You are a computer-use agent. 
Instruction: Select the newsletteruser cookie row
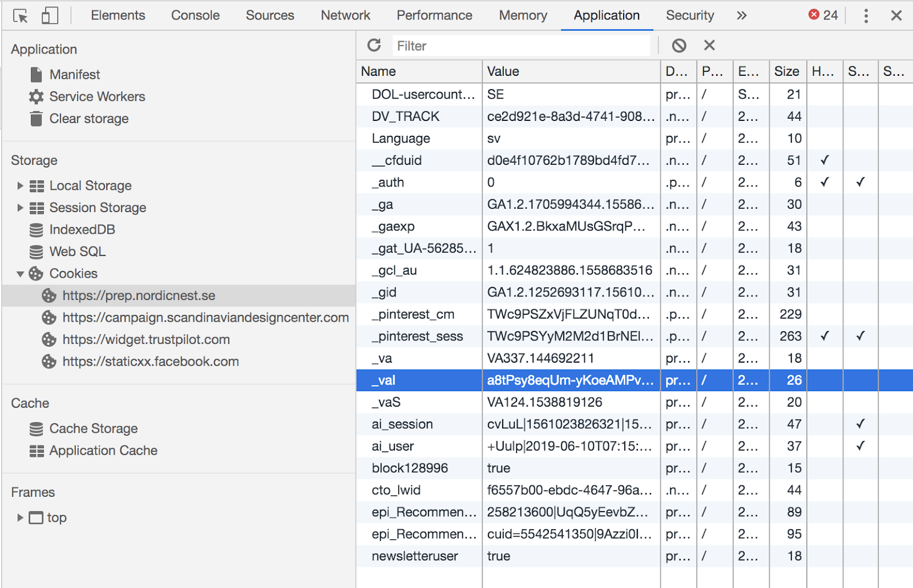(635, 556)
